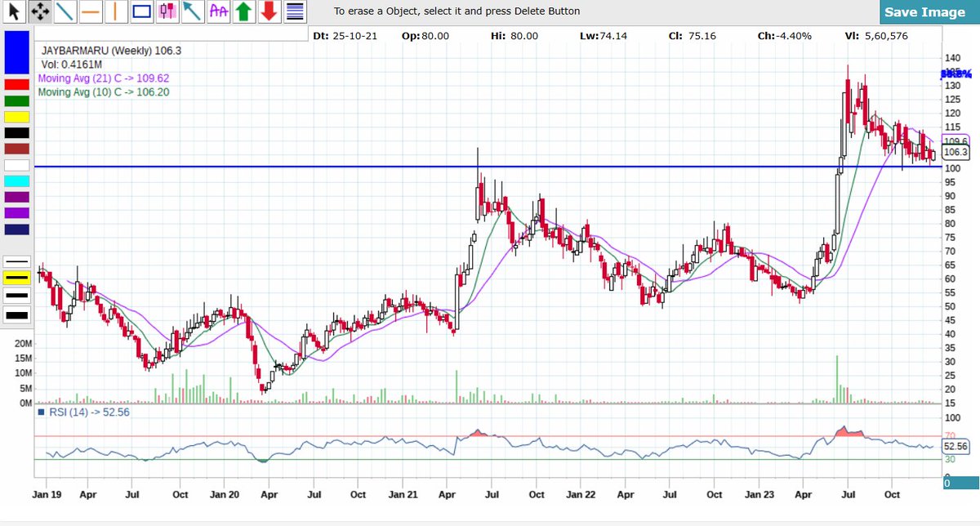The width and height of the screenshot is (980, 526).
Task: Insert green up arrow marker
Action: (243, 11)
